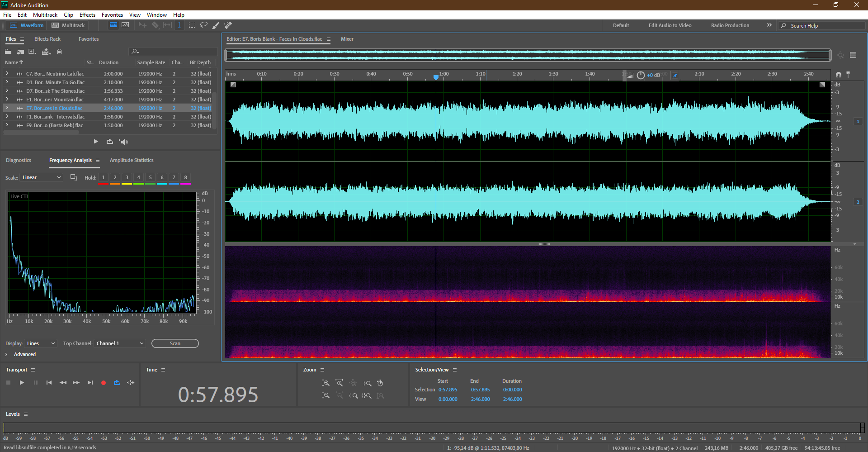The image size is (868, 452).
Task: Click the Rewind transport button
Action: [x=63, y=383]
